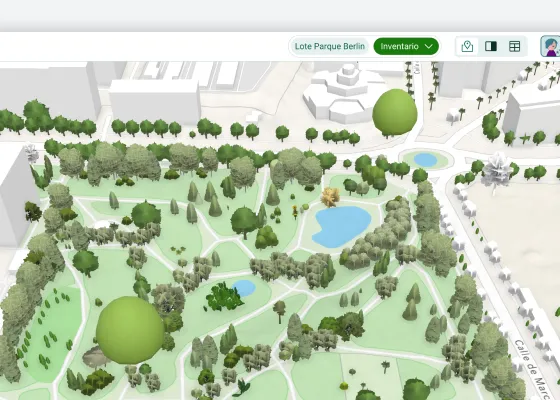560x400 pixels.
Task: Click the large blue pond in the park
Action: (x=341, y=226)
